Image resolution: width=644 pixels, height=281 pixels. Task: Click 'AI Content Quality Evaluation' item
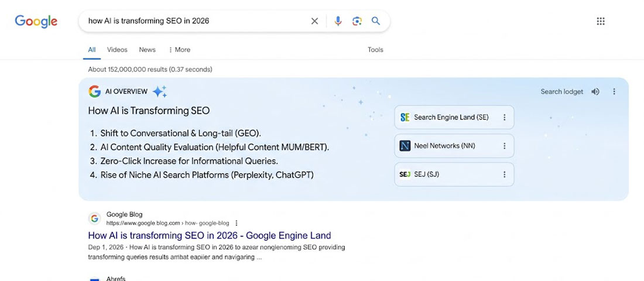pyautogui.click(x=215, y=147)
